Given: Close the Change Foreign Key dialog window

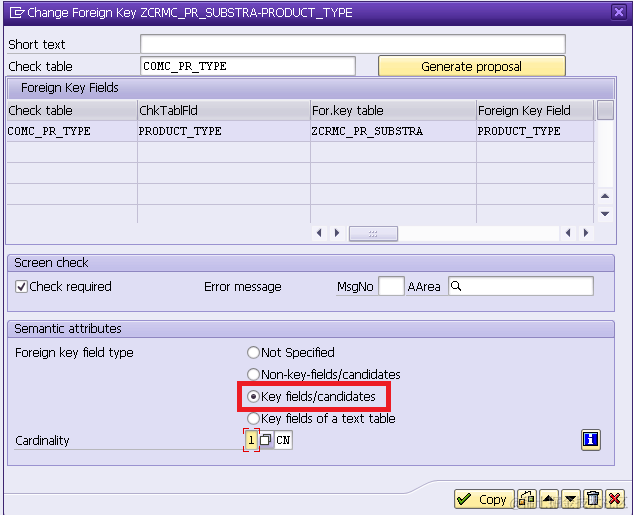Looking at the screenshot, I should pyautogui.click(x=618, y=12).
